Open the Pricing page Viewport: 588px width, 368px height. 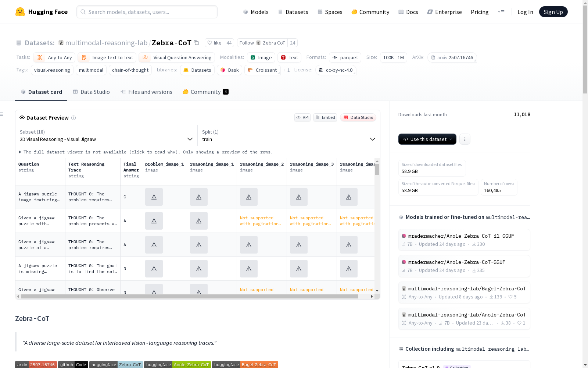(480, 12)
